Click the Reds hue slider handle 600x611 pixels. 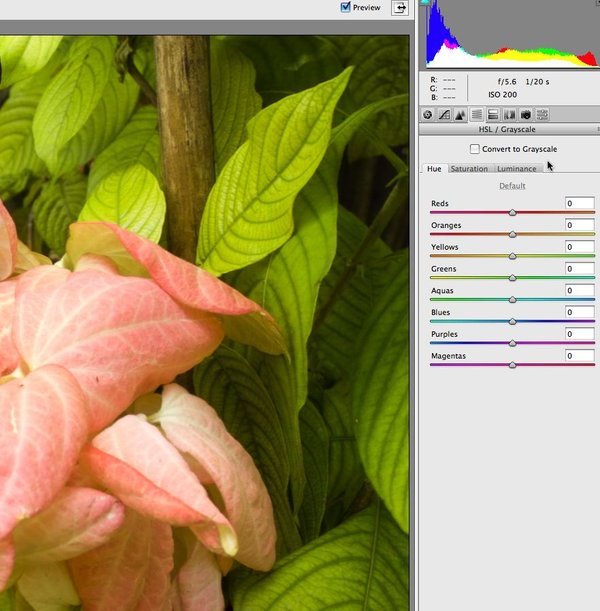[x=512, y=212]
